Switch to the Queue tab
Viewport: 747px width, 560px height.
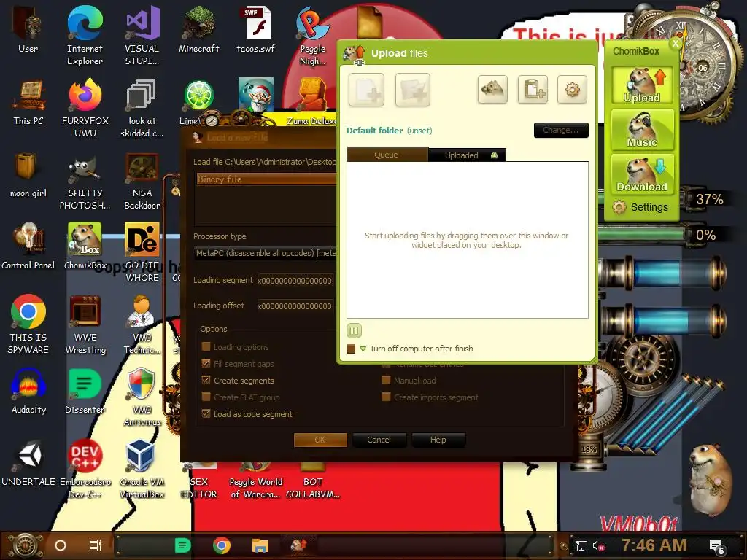[387, 155]
